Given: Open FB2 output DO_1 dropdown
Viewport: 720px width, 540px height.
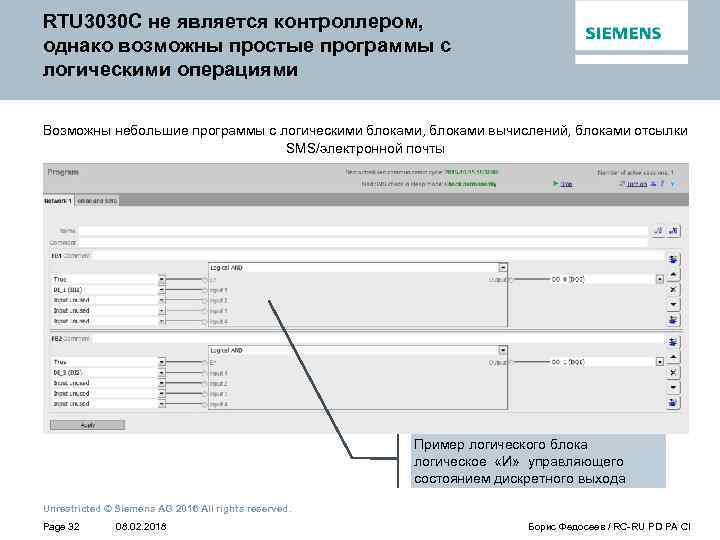Looking at the screenshot, I should pyautogui.click(x=659, y=362).
